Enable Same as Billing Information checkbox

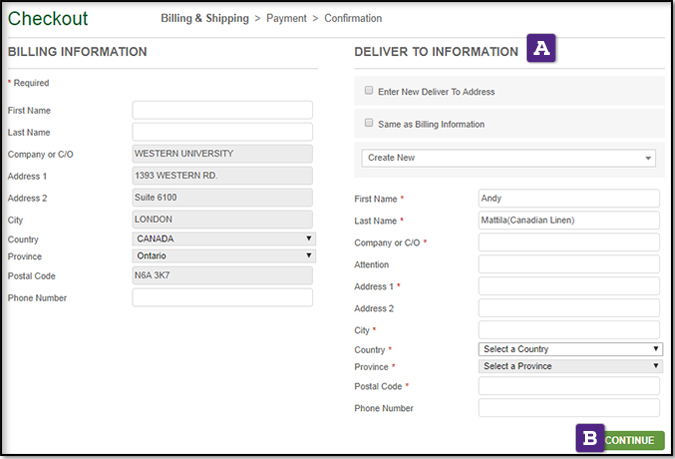(369, 124)
